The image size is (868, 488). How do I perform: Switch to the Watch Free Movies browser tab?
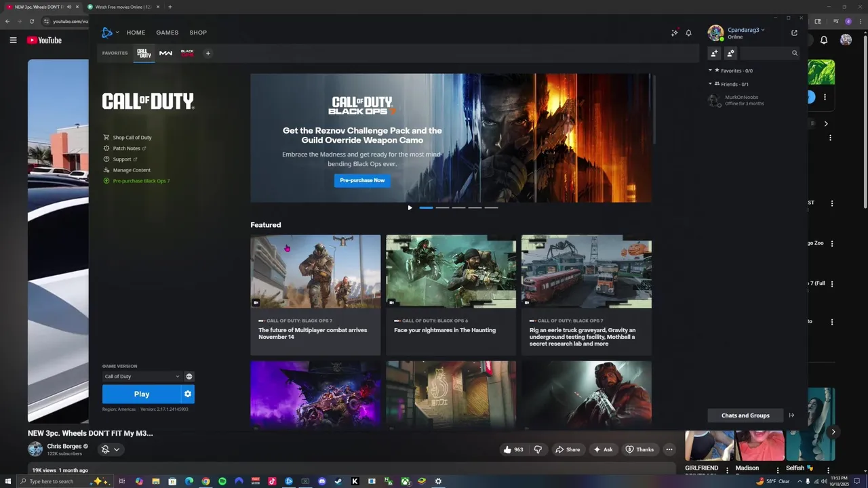coord(125,7)
